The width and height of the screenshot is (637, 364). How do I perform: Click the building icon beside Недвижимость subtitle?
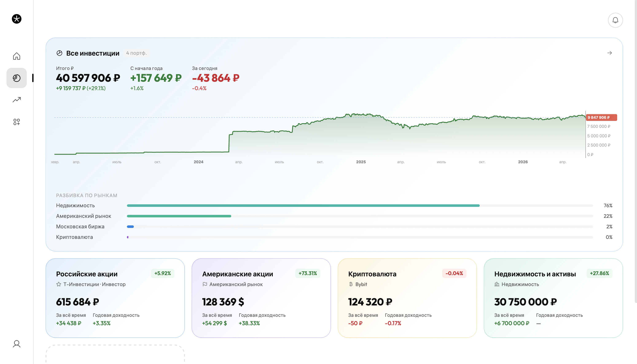497,284
